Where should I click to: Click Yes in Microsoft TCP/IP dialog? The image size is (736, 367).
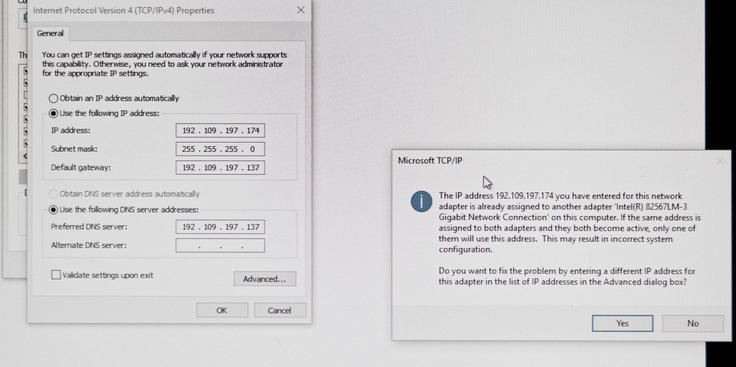(622, 323)
